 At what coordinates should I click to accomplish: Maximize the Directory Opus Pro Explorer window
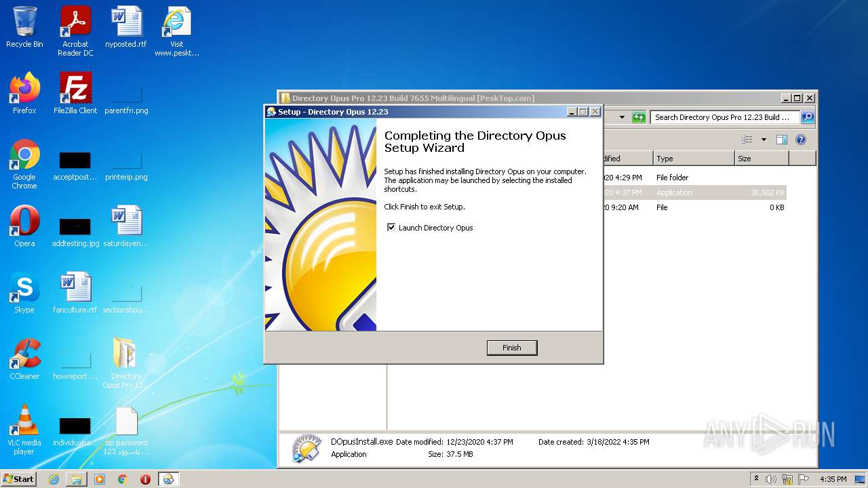797,98
